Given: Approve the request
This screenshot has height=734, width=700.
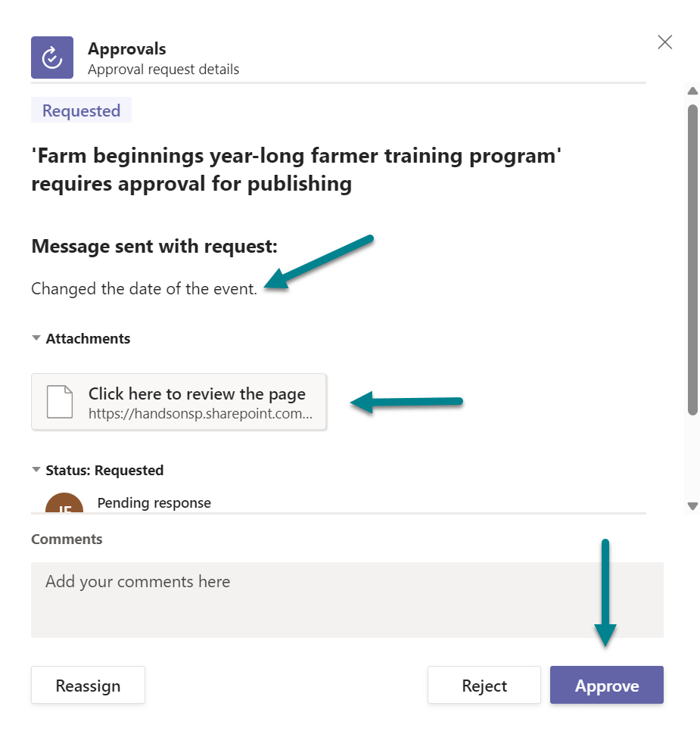Looking at the screenshot, I should click(606, 685).
